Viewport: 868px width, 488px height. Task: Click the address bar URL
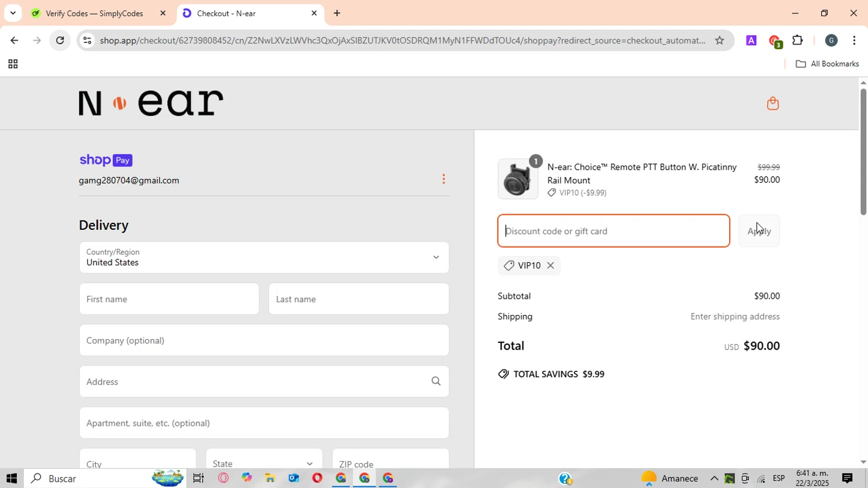[x=402, y=41]
